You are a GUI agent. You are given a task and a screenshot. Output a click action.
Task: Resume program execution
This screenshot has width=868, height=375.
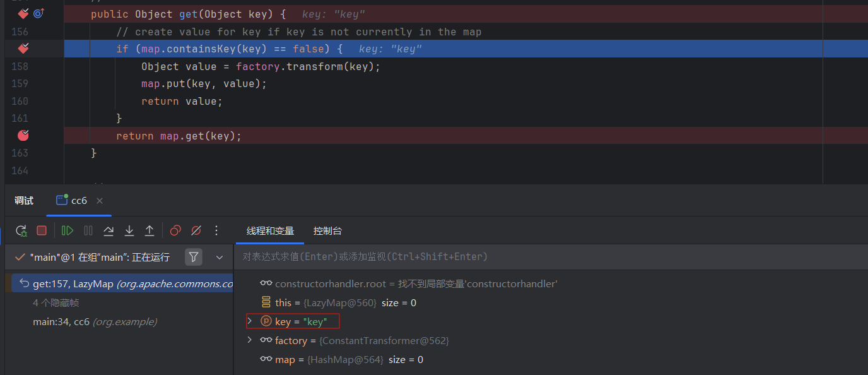point(67,231)
